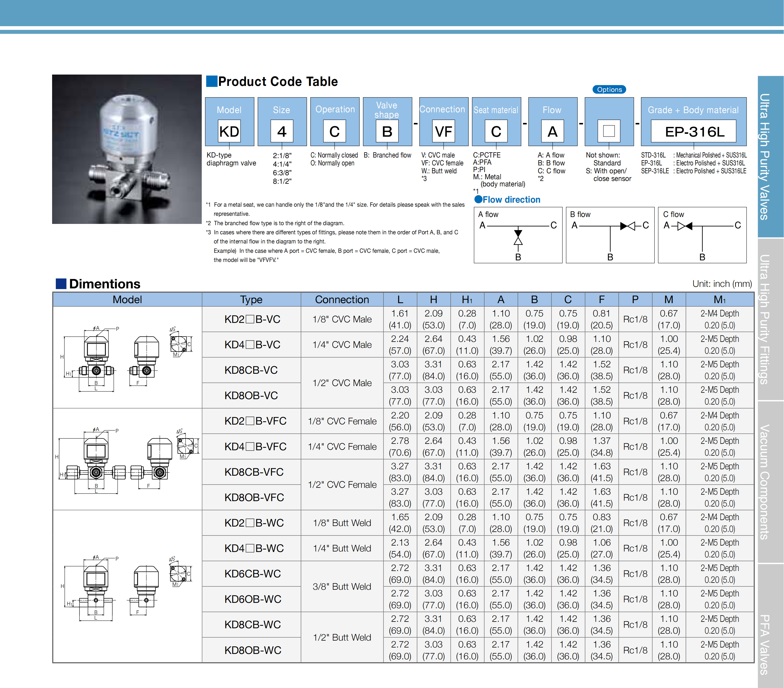Click the KD diaphragm valve product photo
784x688 pixels.
pyautogui.click(x=127, y=149)
